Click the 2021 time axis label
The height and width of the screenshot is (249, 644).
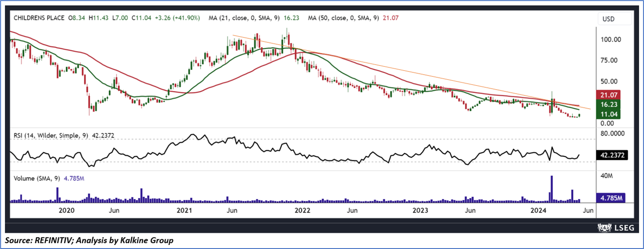(x=184, y=211)
